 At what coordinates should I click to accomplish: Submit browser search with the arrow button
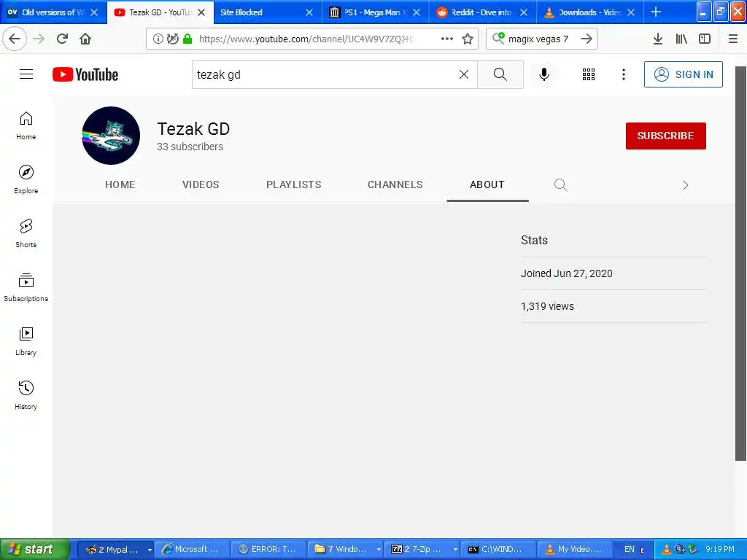tap(587, 39)
